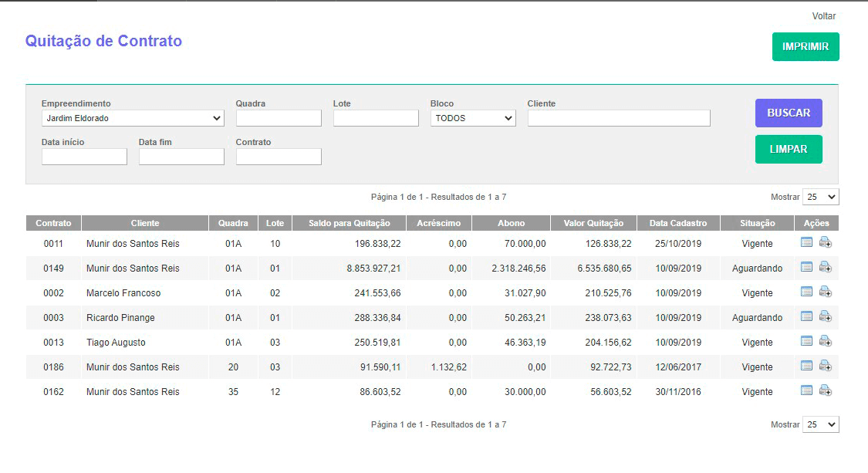Open details list icon for contract 0149

point(806,267)
